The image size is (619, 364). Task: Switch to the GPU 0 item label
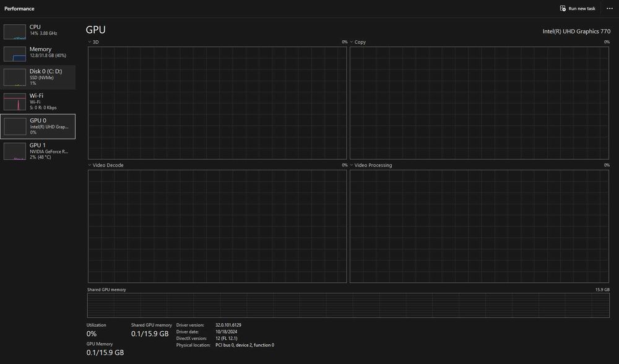tap(38, 121)
